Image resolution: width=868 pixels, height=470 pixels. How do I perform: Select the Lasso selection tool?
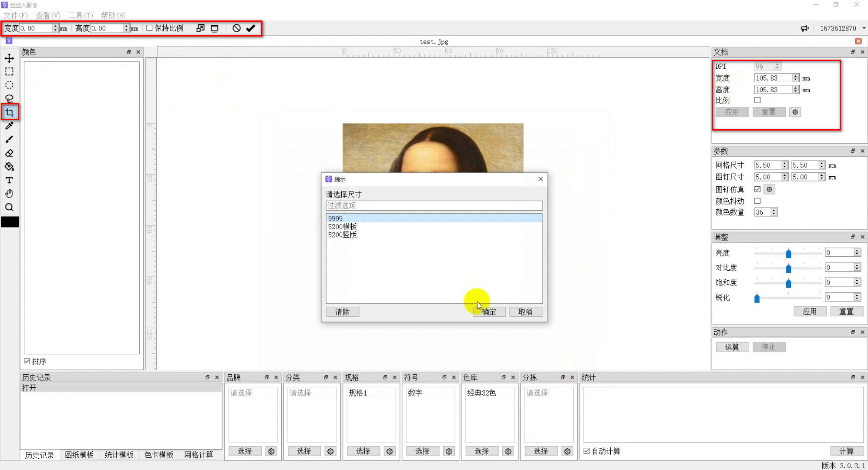coord(9,99)
